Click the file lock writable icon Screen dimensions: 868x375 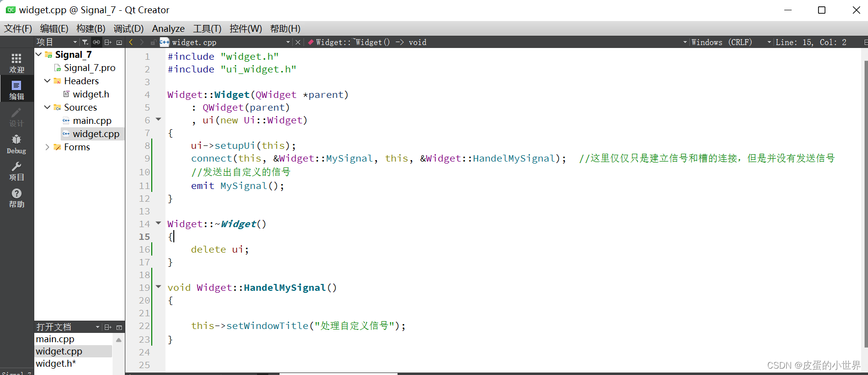[153, 42]
